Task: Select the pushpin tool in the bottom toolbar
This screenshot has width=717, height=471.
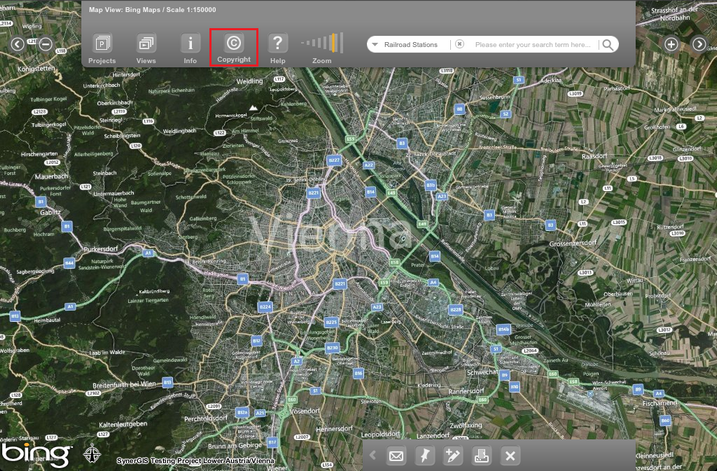Action: tap(424, 455)
